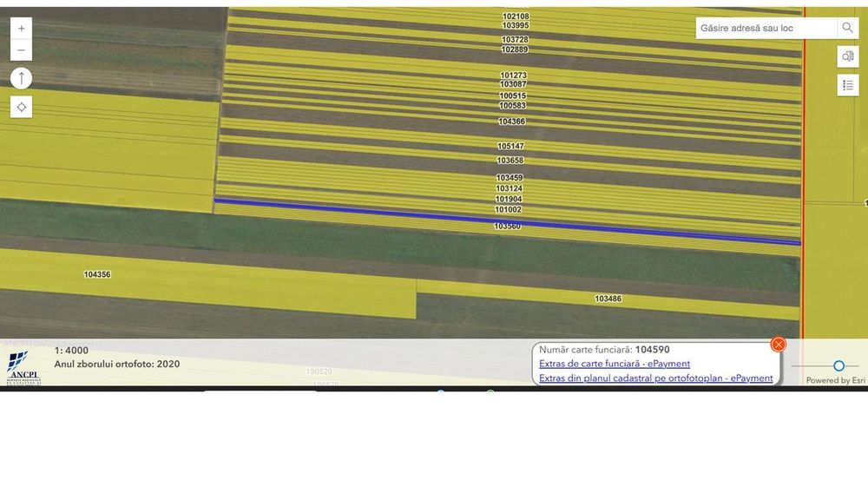This screenshot has height=493, width=868.
Task: Select parcel labeled 100583
Action: tap(512, 106)
